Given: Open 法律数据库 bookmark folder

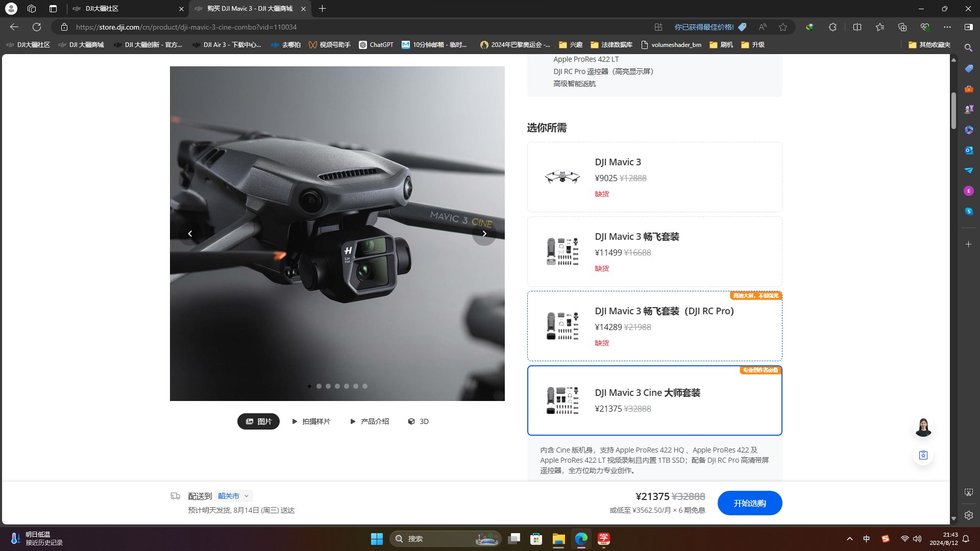Looking at the screenshot, I should 611,45.
